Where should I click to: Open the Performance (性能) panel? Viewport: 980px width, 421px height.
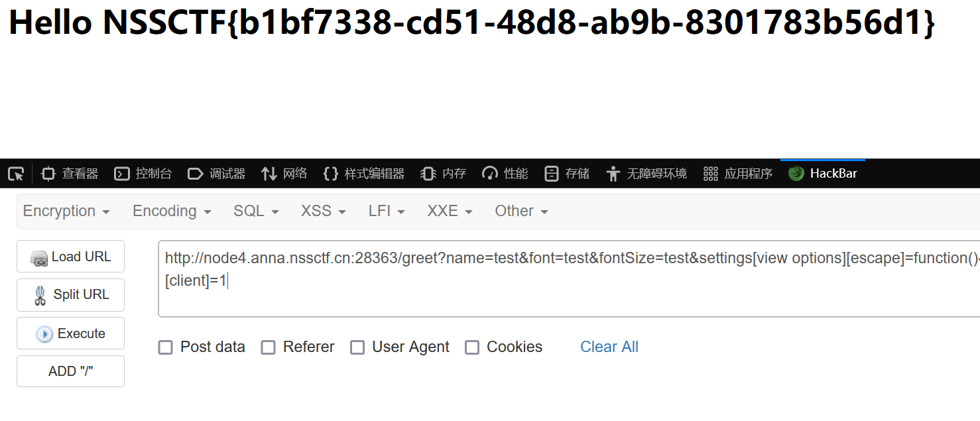coord(505,174)
